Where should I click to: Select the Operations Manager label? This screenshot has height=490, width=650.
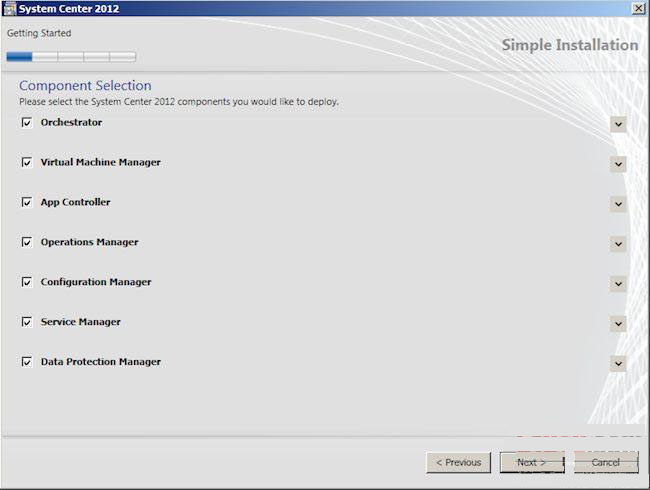pos(90,242)
